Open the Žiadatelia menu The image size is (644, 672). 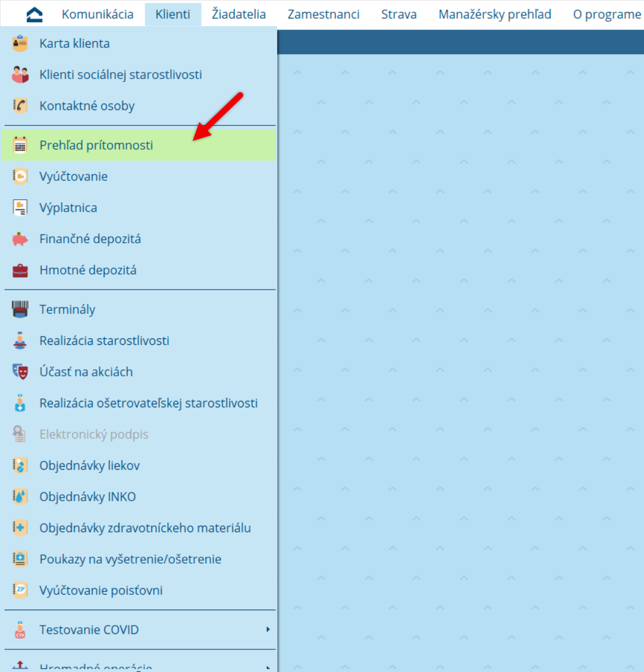click(238, 15)
